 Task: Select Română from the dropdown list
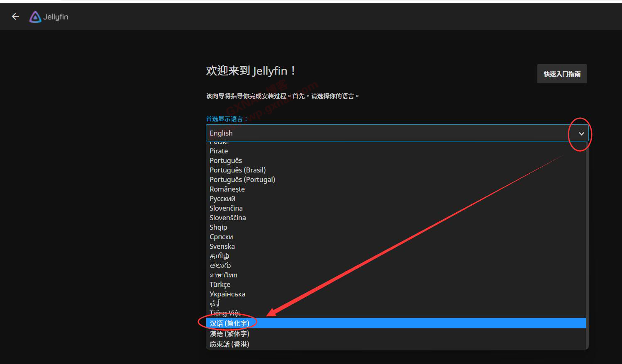coord(227,189)
